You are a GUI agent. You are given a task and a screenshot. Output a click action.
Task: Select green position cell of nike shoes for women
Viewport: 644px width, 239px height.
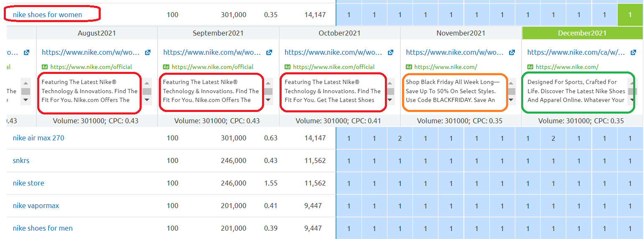[630, 15]
